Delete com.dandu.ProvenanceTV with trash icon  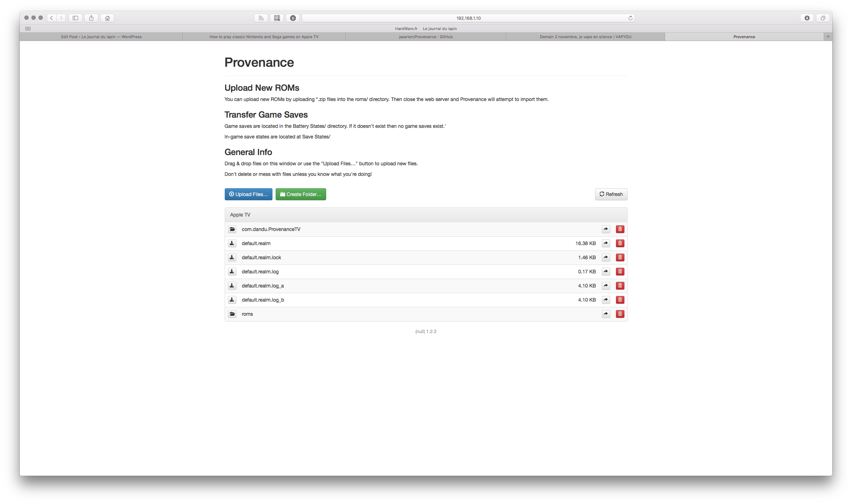620,229
